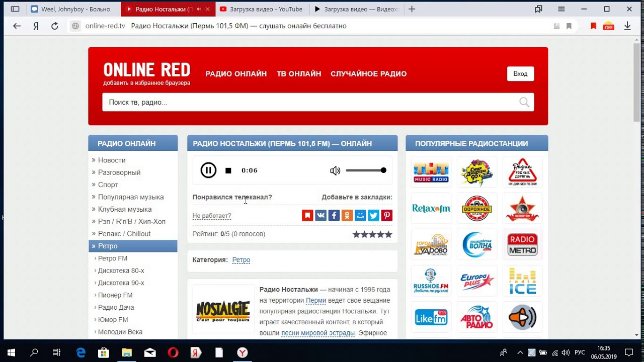Share via the red bookmark icon under the player
The width and height of the screenshot is (644, 362).
[x=307, y=216]
